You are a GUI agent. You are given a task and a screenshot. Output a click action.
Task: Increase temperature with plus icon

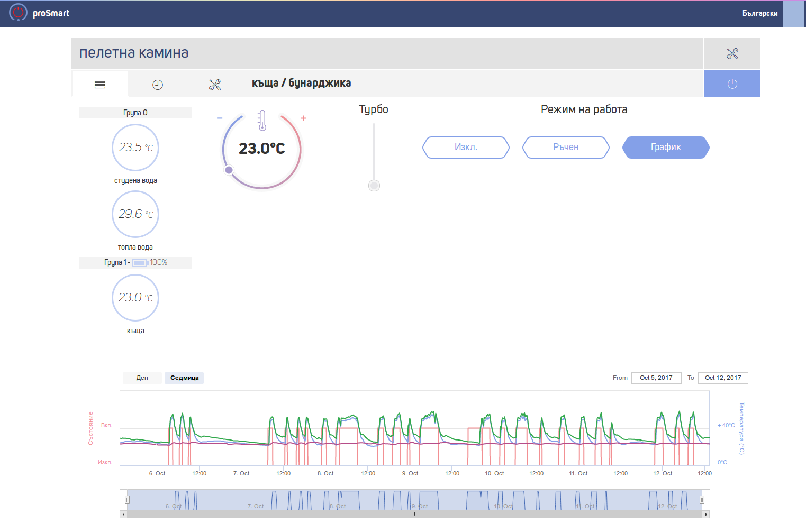(x=304, y=118)
